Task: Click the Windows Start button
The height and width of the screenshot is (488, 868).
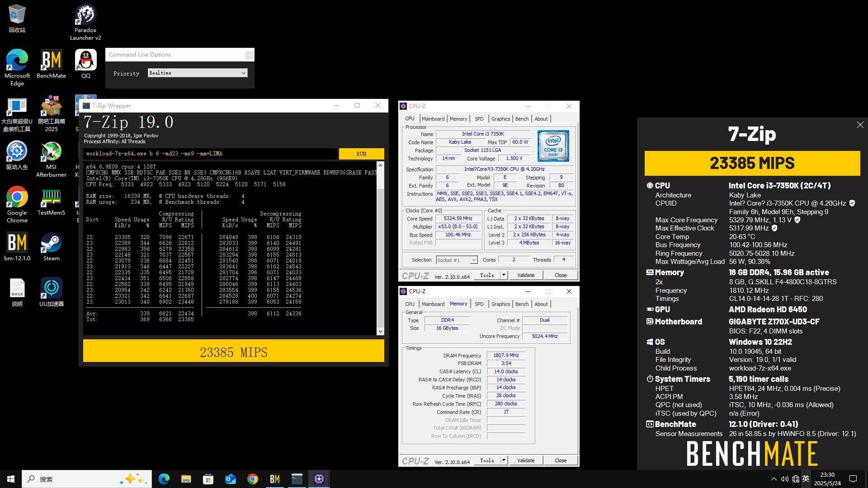Action: pyautogui.click(x=11, y=479)
